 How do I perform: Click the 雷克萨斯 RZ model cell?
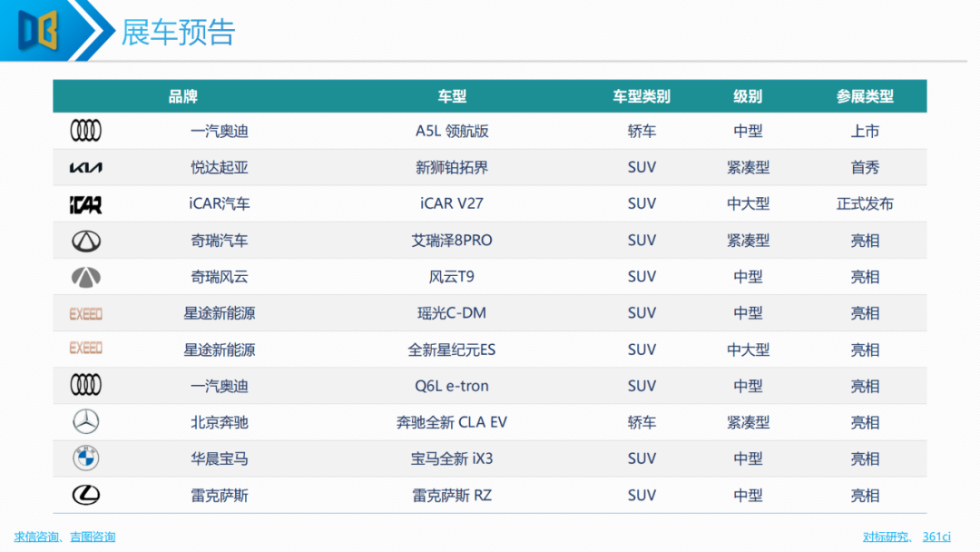[x=452, y=496]
